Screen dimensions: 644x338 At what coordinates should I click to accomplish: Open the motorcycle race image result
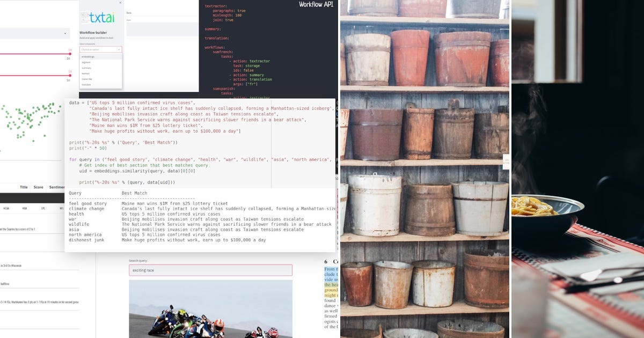pyautogui.click(x=209, y=311)
